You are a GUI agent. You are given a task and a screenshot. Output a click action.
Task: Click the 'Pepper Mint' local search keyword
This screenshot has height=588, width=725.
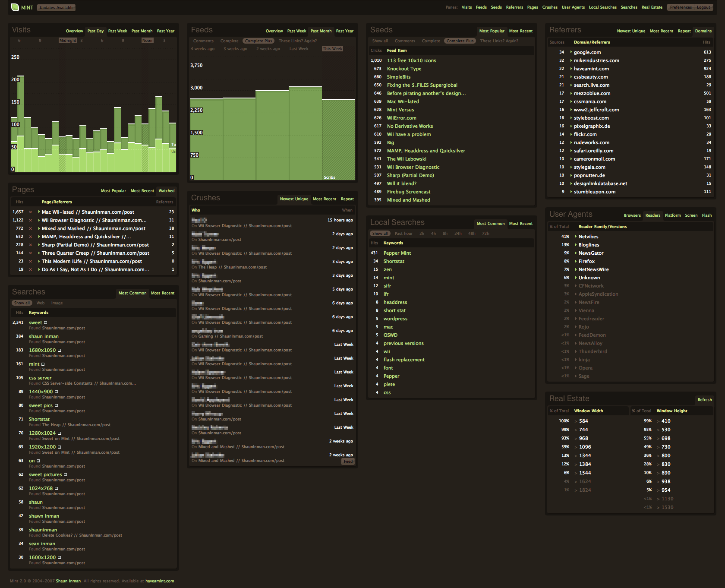397,253
